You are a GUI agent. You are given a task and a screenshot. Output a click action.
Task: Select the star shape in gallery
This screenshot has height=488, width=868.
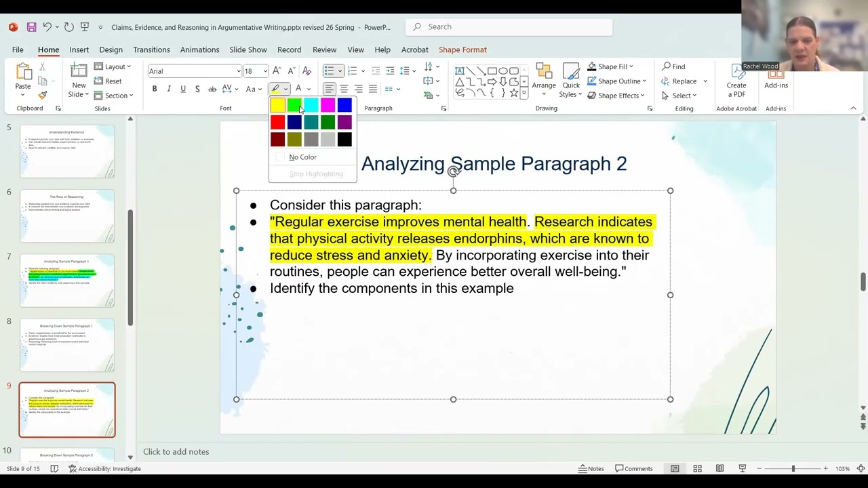tap(513, 93)
